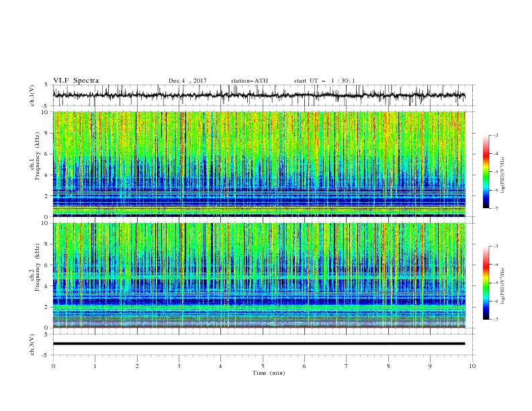This screenshot has height=411, width=532.
Task: Click time axis tick label "1"
Action: click(95, 366)
